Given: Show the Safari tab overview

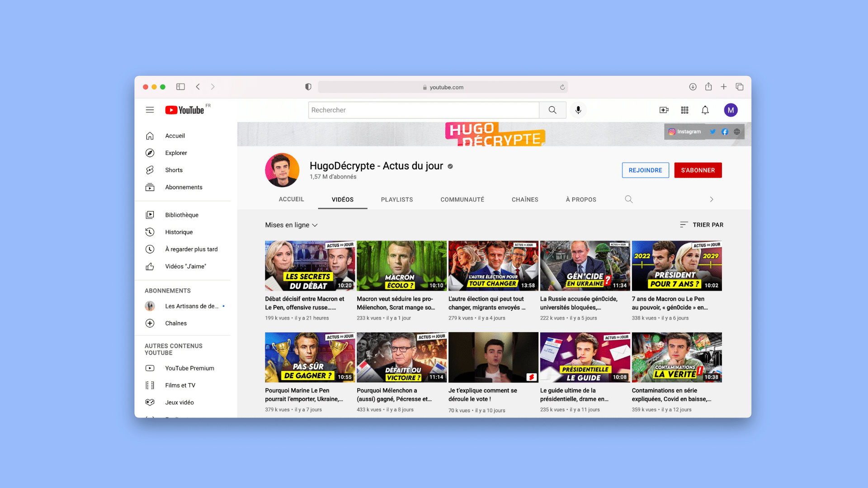Looking at the screenshot, I should click(740, 87).
